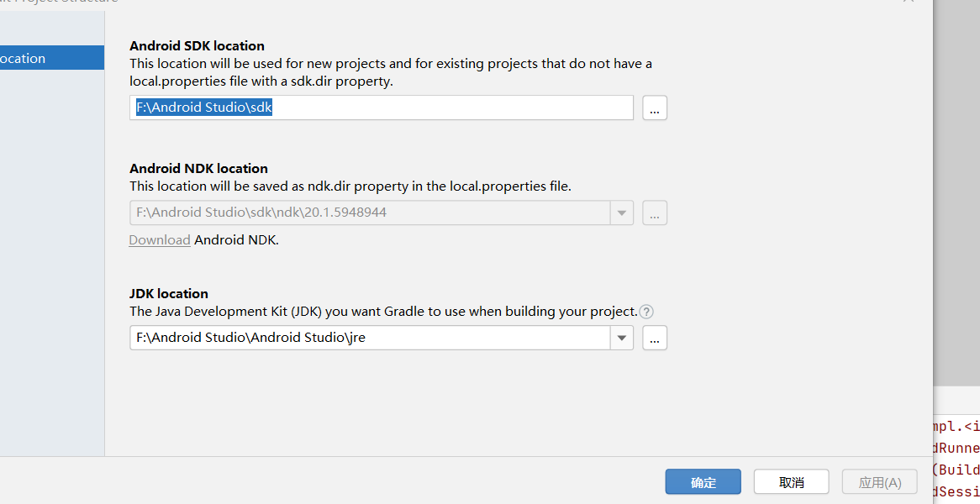Click the Android SDK location path field
The height and width of the screenshot is (504, 980).
pyautogui.click(x=381, y=108)
